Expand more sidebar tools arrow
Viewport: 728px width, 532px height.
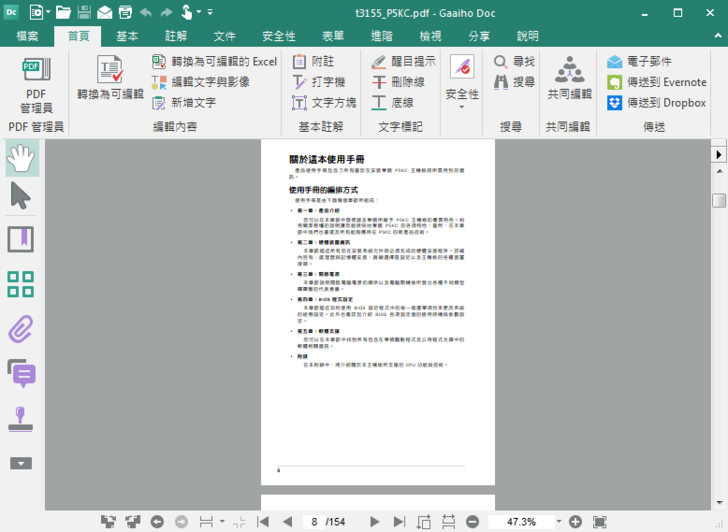(x=21, y=463)
